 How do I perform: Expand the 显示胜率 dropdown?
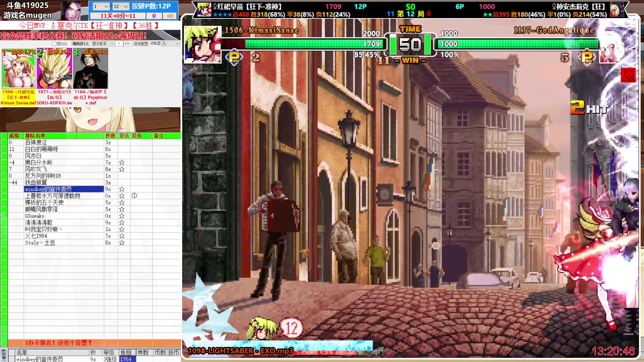(103, 44)
